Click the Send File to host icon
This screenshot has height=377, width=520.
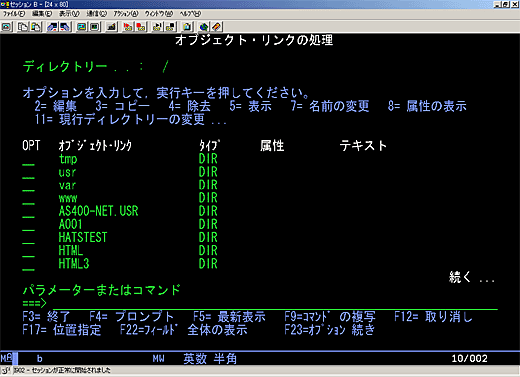(52, 27)
